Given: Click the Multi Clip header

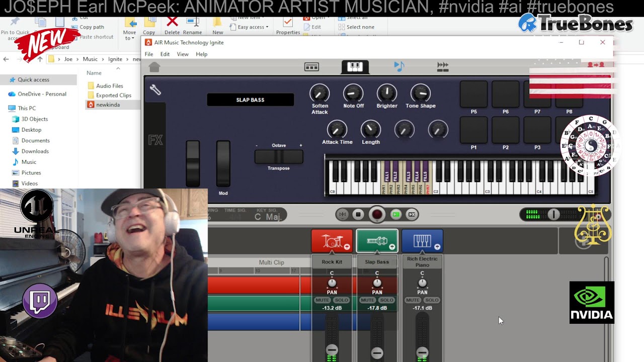Looking at the screenshot, I should coord(271,262).
